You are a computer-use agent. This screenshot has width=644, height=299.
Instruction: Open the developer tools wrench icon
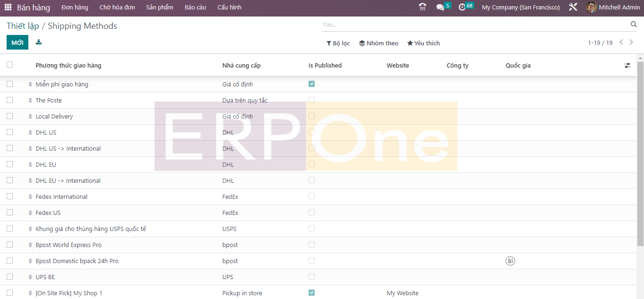coord(573,7)
